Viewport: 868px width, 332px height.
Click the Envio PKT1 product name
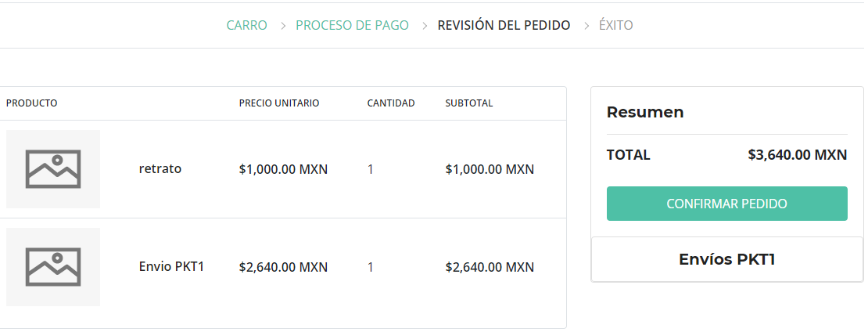coord(171,266)
